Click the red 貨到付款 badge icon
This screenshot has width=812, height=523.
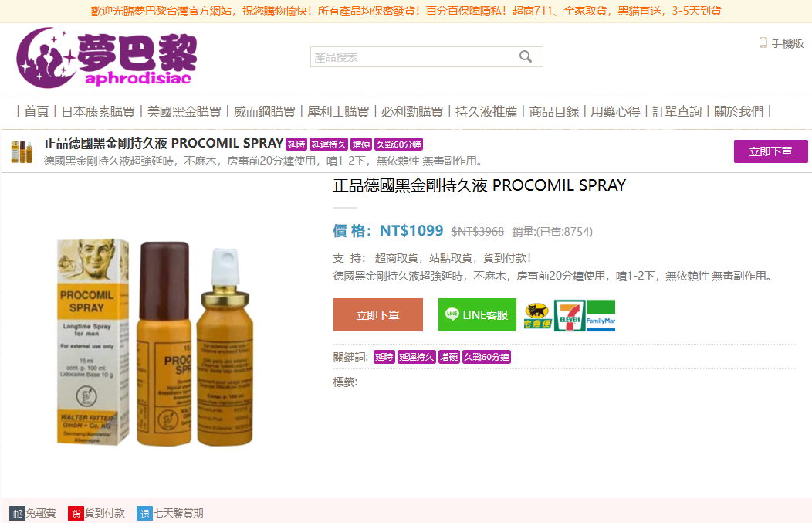tap(76, 513)
